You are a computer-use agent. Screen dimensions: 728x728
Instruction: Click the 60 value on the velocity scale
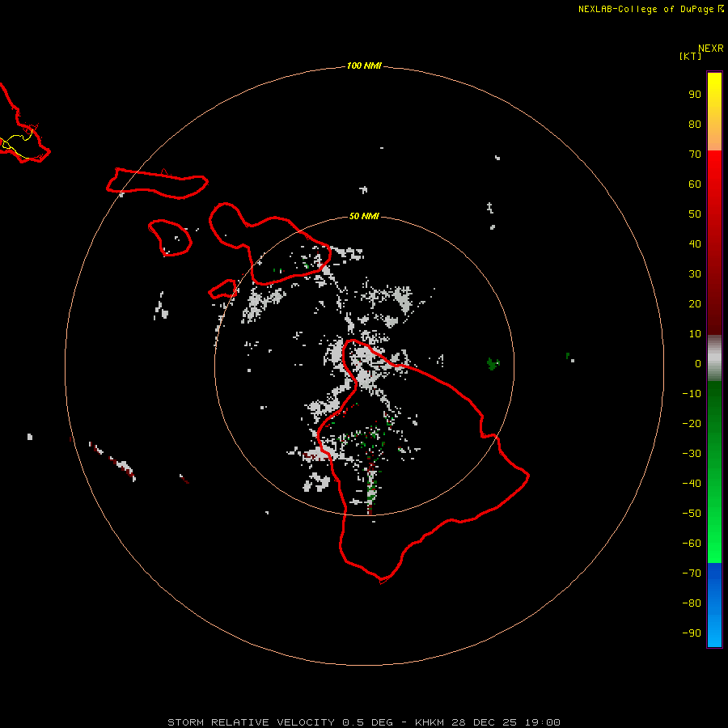pyautogui.click(x=695, y=184)
